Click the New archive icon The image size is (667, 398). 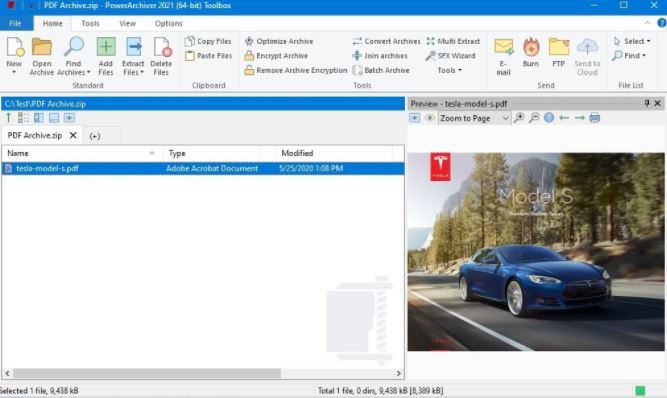click(15, 46)
